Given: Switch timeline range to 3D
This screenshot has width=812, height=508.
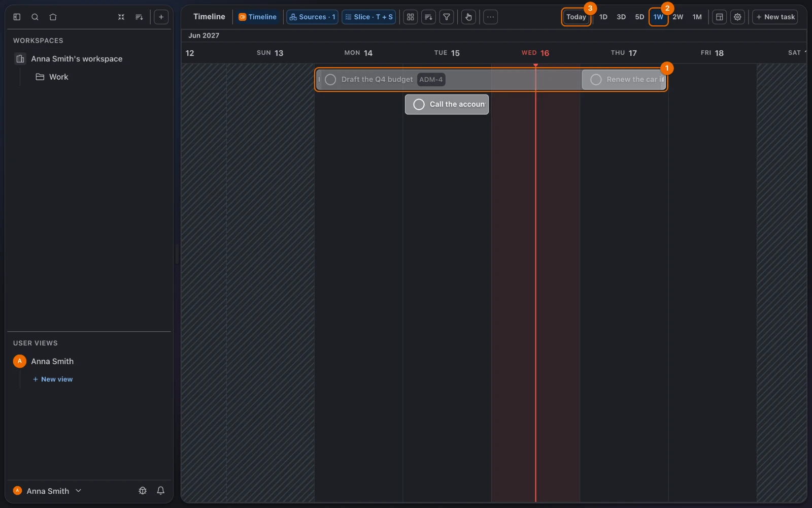Looking at the screenshot, I should (x=621, y=17).
